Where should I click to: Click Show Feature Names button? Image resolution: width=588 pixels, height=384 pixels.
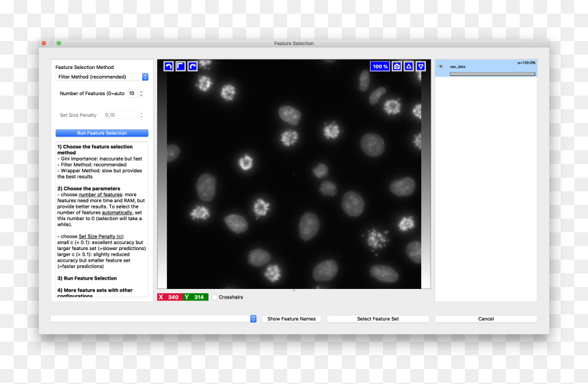tap(291, 319)
